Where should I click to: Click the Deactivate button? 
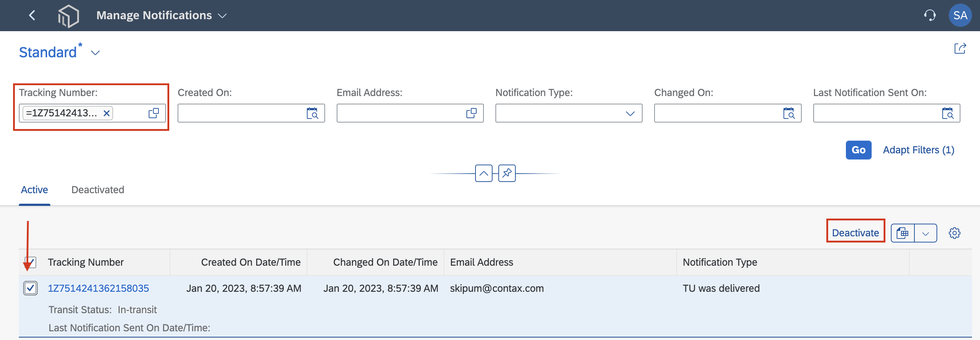pyautogui.click(x=855, y=233)
